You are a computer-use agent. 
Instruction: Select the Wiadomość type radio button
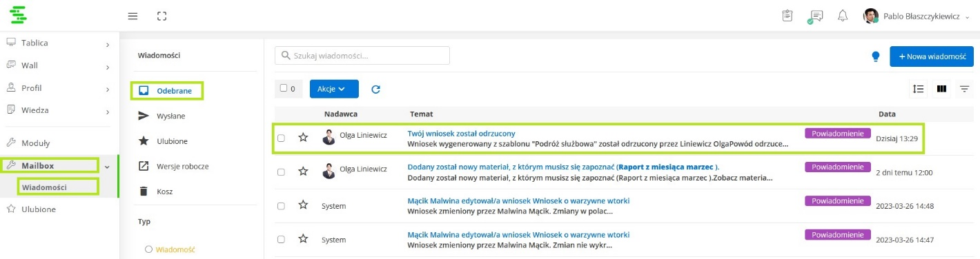pyautogui.click(x=148, y=249)
